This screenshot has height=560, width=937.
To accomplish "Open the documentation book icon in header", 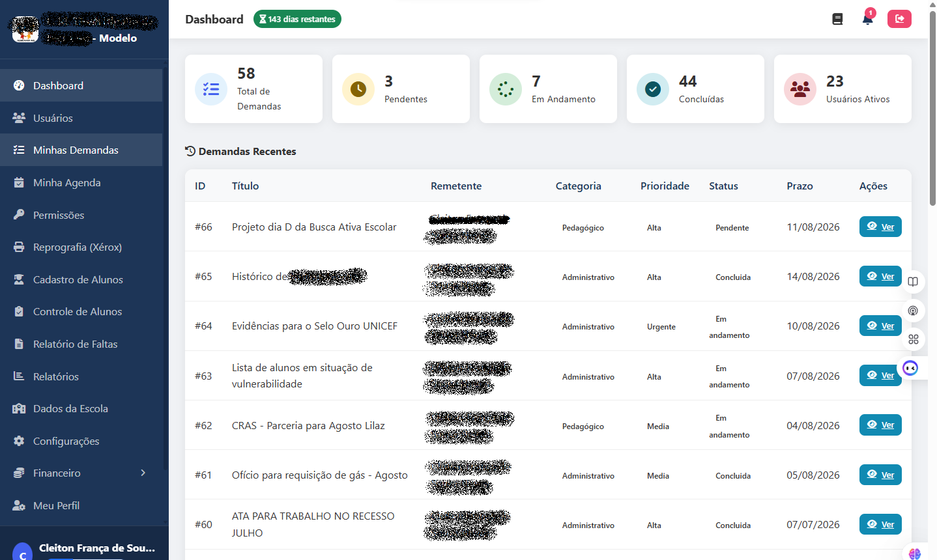I will pos(837,19).
